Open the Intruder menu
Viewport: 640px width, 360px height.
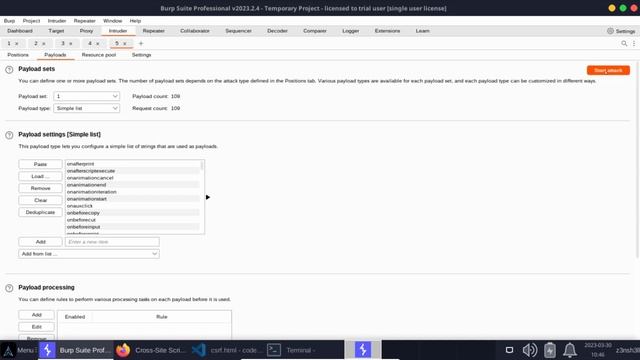[57, 21]
